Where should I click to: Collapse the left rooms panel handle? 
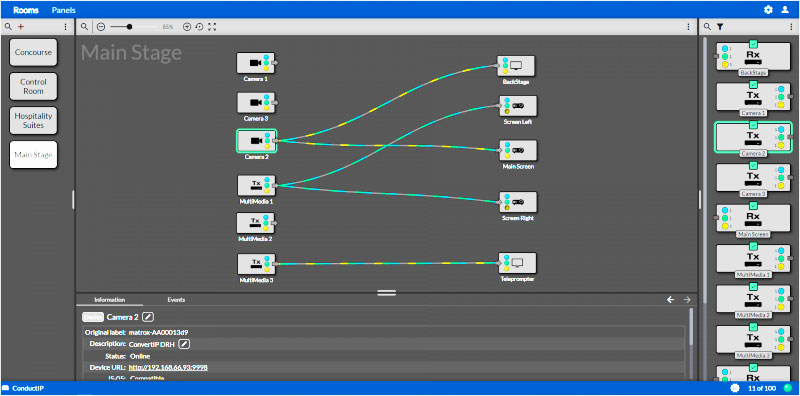click(73, 200)
